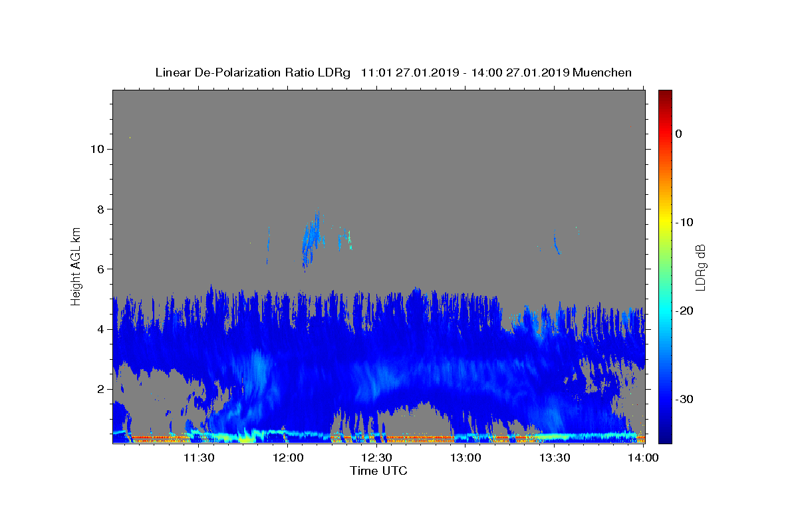798x532 pixels.
Task: Click the 12:30 time tick label
Action: pos(377,458)
